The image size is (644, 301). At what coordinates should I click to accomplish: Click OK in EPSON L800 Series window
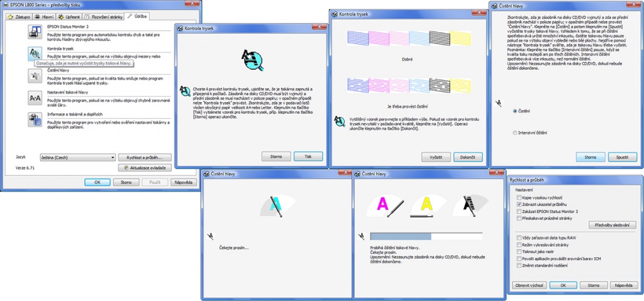(97, 182)
